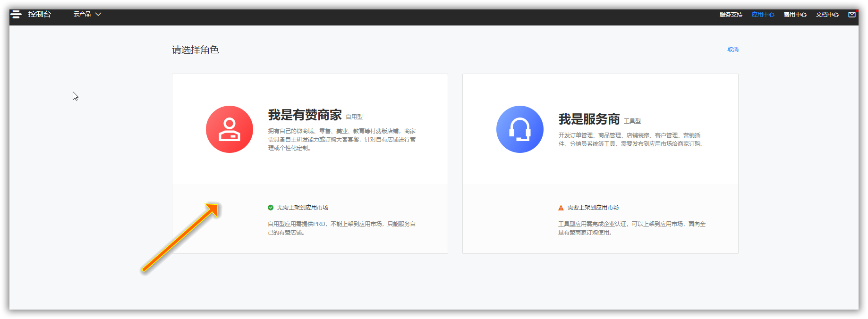The height and width of the screenshot is (319, 868).
Task: Click the note starting 自用型应用需提供PRD
Action: [342, 228]
